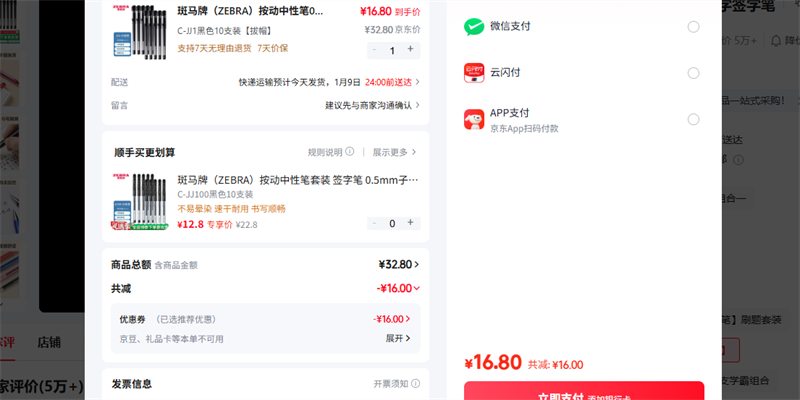This screenshot has width=800, height=400.
Task: Select 微信支付 radio button
Action: pos(693,27)
